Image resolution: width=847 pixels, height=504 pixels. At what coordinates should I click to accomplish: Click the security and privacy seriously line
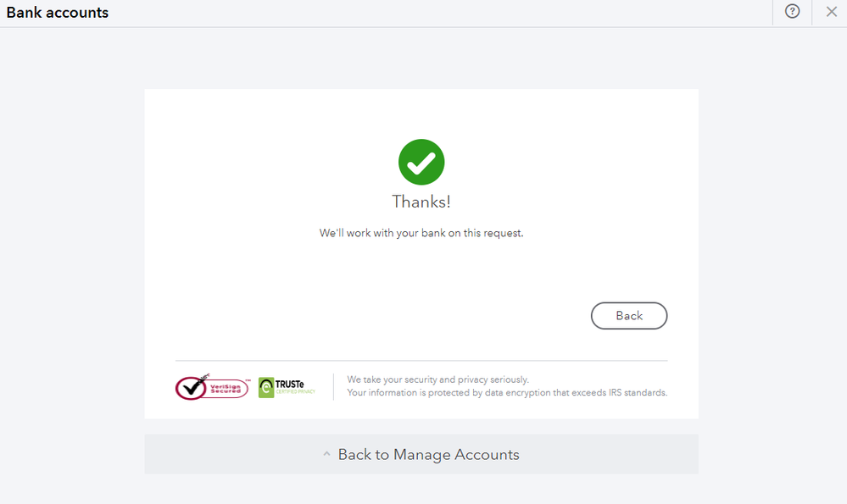[x=437, y=379]
